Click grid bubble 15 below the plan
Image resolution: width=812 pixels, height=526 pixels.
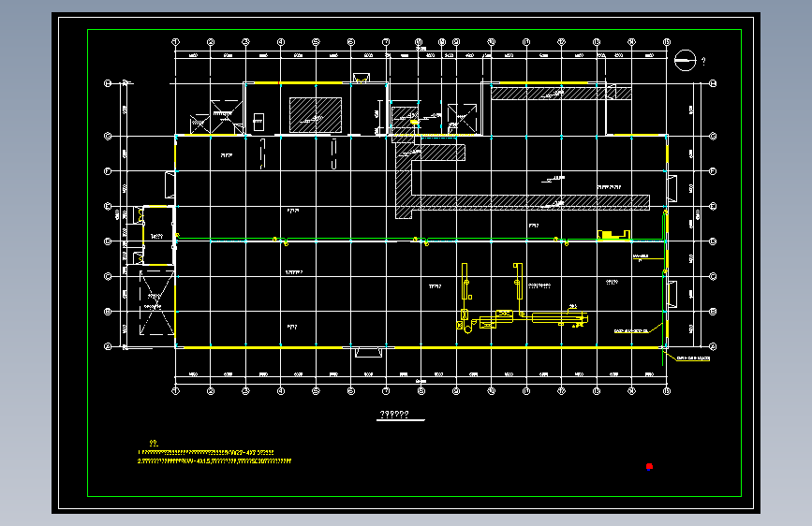click(667, 391)
